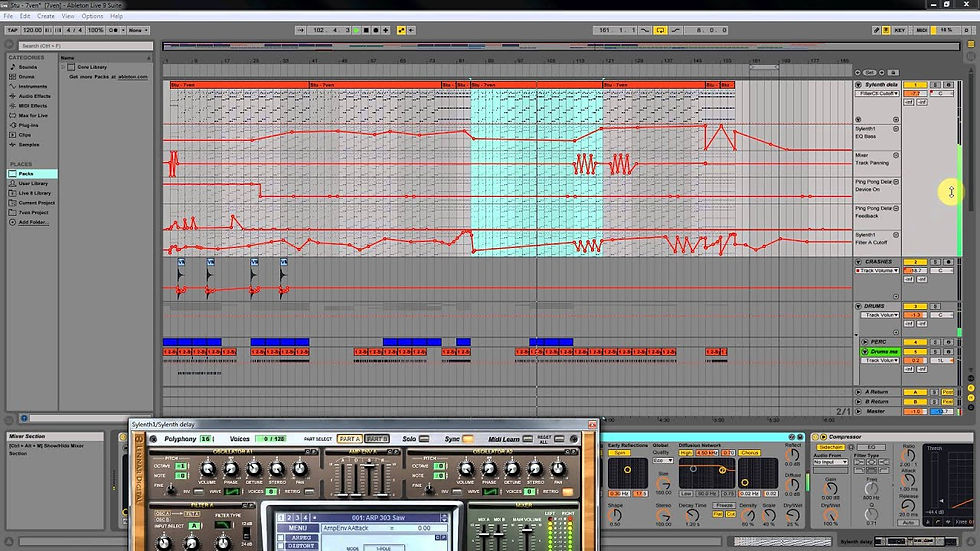This screenshot has width=980, height=551.
Task: Select PART A in Sylenth1
Action: [x=350, y=439]
